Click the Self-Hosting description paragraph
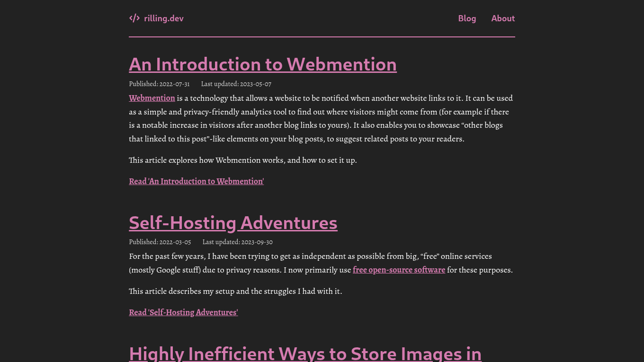The width and height of the screenshot is (644, 362). point(310,263)
